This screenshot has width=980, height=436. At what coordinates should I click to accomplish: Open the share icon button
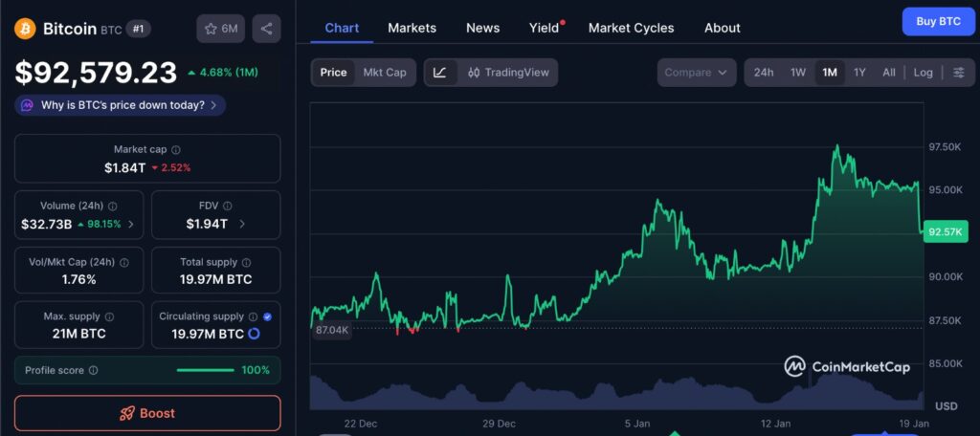[266, 29]
